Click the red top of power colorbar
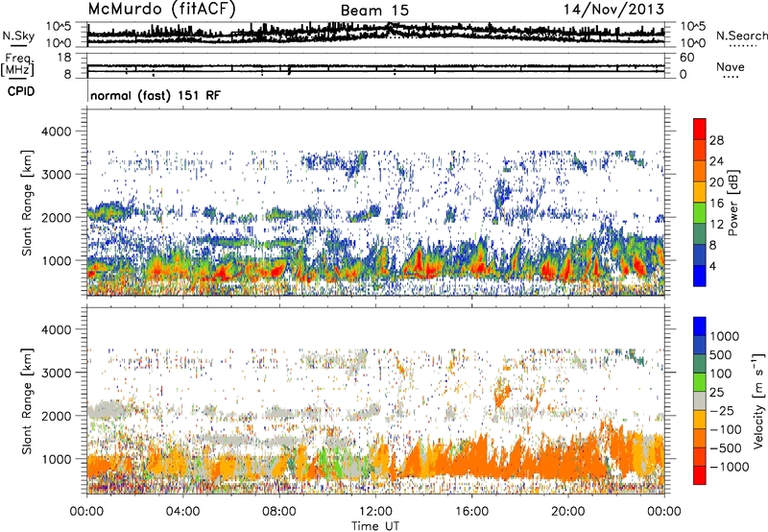Viewport: 768px width, 532px height. coord(700,129)
